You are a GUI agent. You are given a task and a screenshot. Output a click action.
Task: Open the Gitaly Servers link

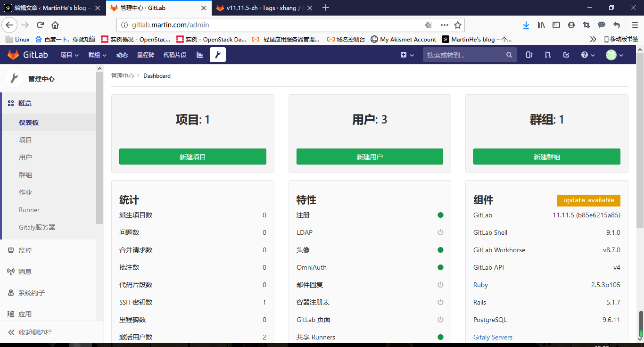[493, 337]
